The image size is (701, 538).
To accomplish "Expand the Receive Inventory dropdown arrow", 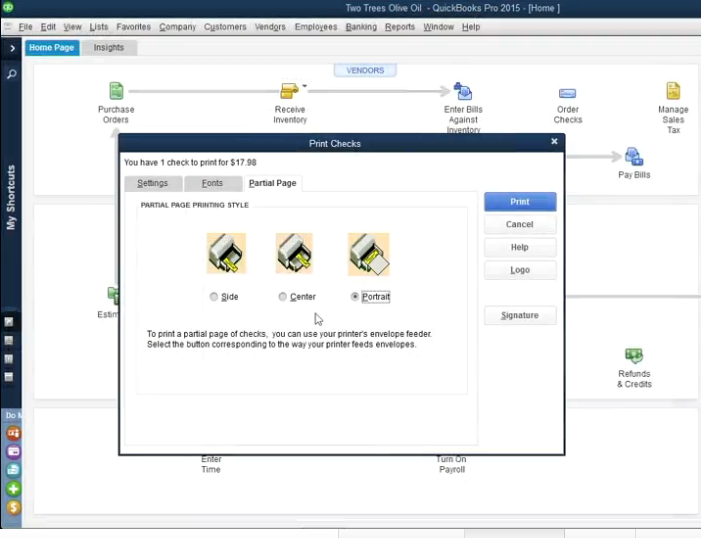I will 304,85.
